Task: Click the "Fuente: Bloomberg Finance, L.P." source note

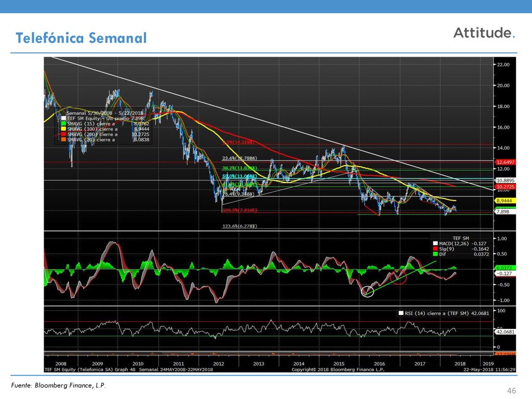Action: click(x=58, y=385)
